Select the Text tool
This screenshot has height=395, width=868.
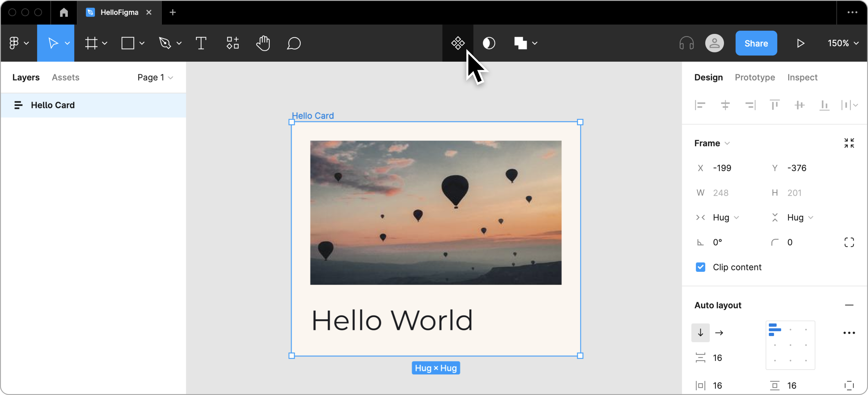pos(201,43)
